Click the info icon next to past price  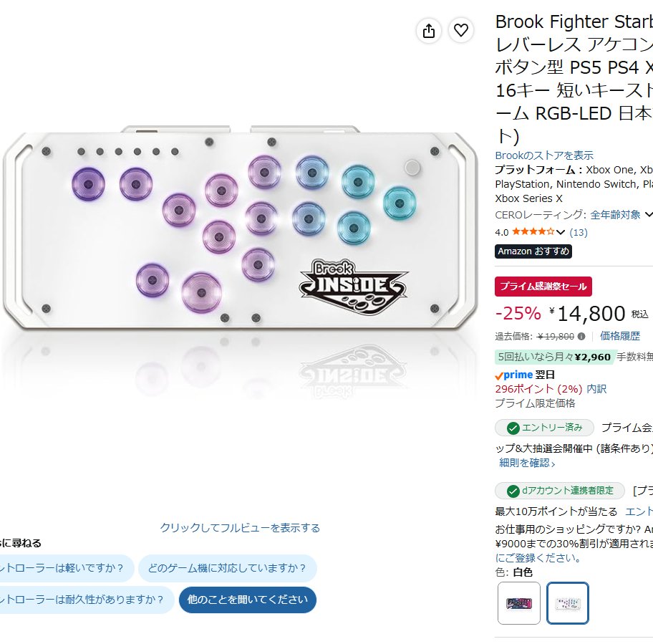[581, 336]
